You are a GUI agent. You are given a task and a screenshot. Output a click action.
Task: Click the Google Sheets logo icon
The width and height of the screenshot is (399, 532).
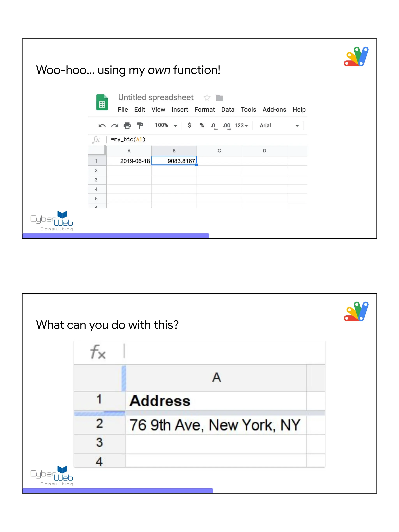point(102,102)
